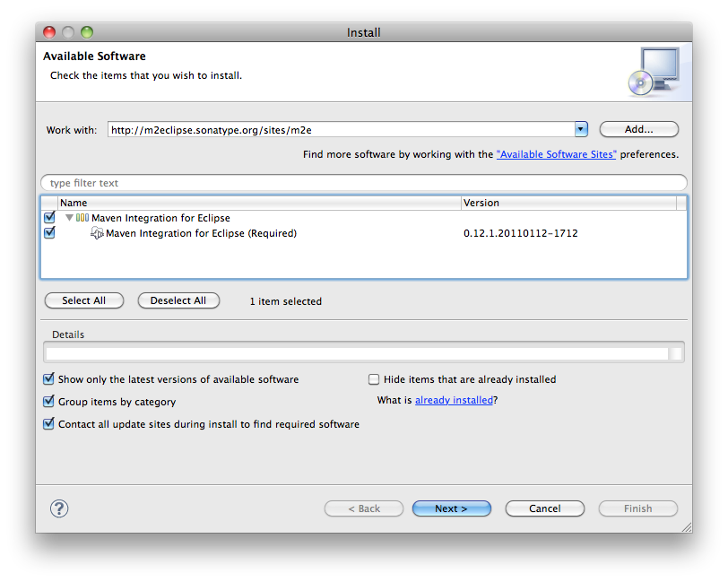The width and height of the screenshot is (728, 582).
Task: Click the Maven category folder icon
Action: [82, 218]
